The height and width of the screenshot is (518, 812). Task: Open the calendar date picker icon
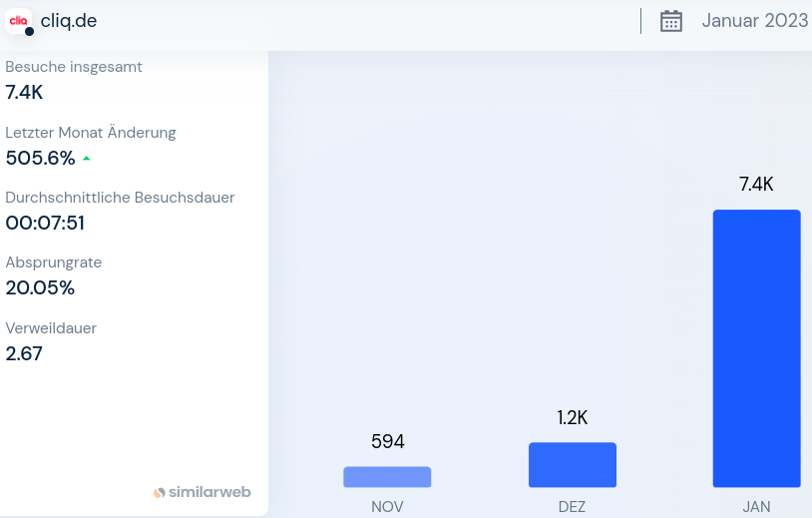[x=671, y=21]
